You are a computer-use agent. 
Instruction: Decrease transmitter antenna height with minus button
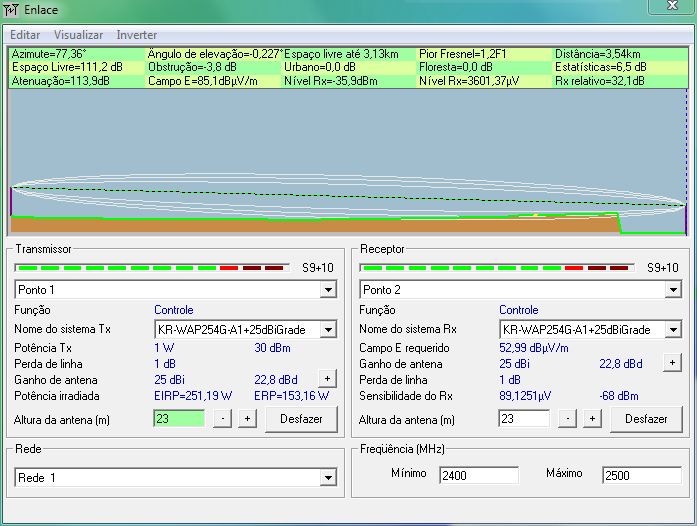[x=223, y=419]
